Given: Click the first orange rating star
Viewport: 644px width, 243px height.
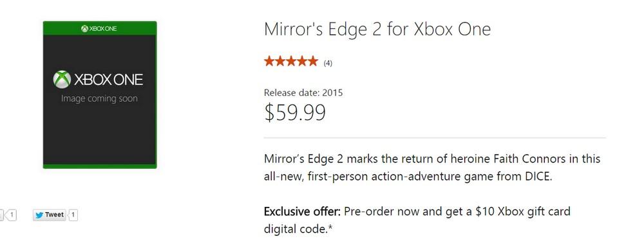Looking at the screenshot, I should [x=269, y=62].
